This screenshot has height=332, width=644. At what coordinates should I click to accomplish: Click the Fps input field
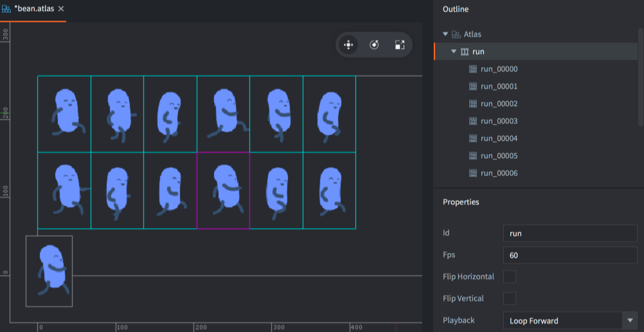(569, 255)
